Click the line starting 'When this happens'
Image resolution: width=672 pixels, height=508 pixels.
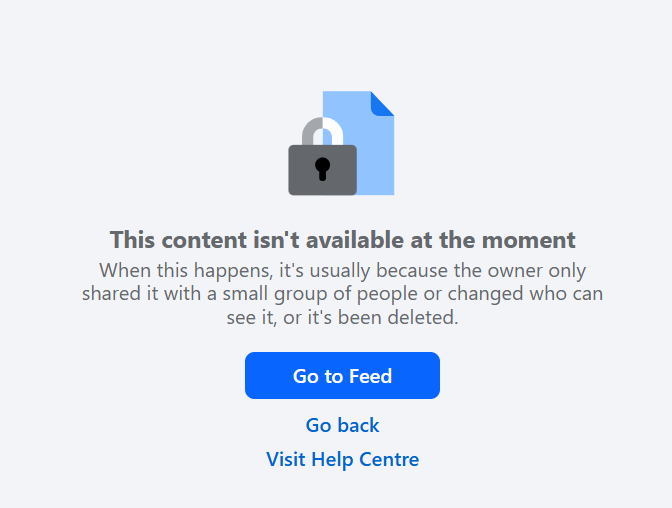point(342,271)
